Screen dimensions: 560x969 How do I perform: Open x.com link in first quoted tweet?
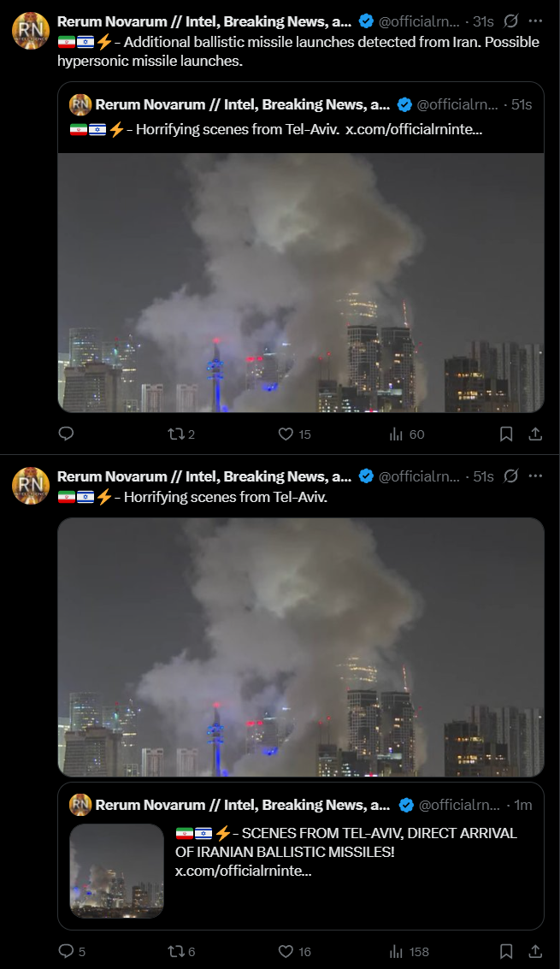(x=414, y=129)
